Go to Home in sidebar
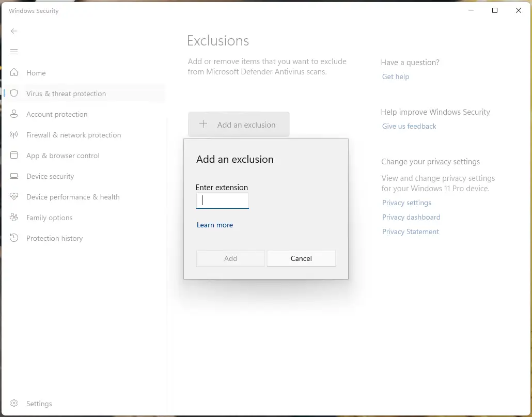 pos(36,73)
